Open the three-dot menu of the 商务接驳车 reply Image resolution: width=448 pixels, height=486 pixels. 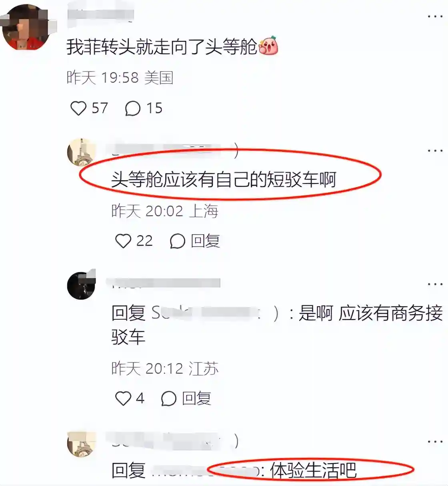(x=435, y=284)
